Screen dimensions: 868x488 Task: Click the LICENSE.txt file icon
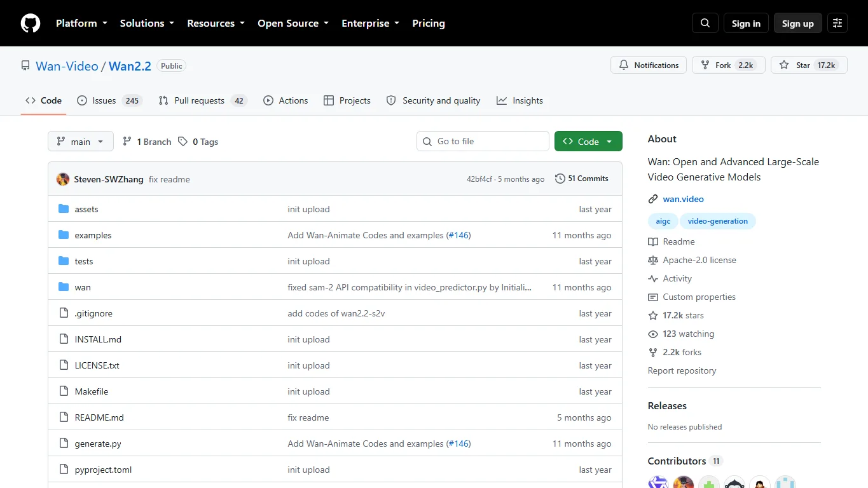pyautogui.click(x=64, y=365)
